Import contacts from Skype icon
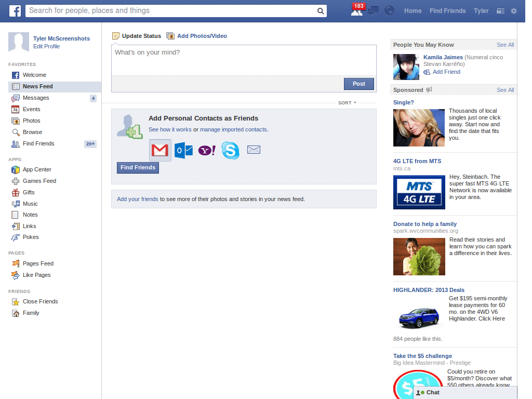The width and height of the screenshot is (532, 399). click(x=230, y=150)
